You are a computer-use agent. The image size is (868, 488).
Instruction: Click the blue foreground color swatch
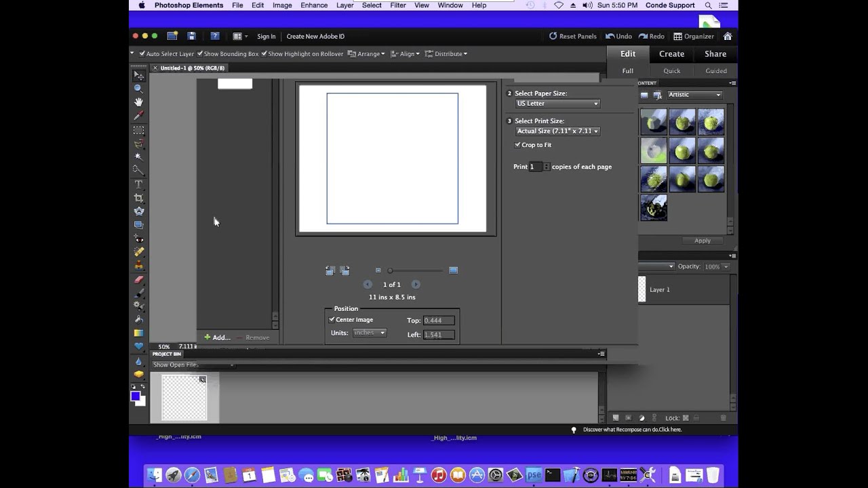tap(135, 396)
